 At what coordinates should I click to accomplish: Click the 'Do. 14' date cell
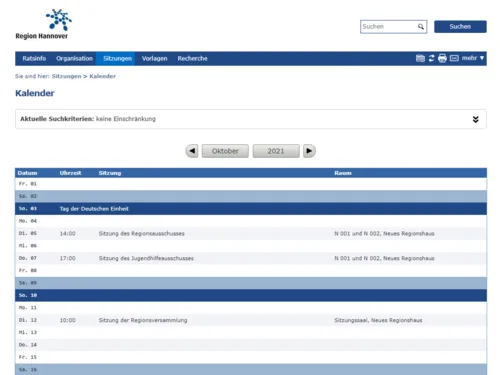click(x=28, y=345)
